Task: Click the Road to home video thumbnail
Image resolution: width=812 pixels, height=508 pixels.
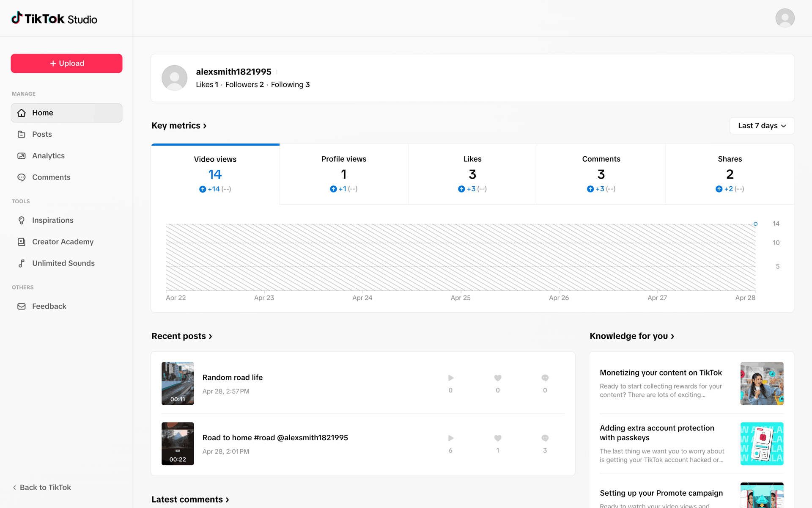Action: pyautogui.click(x=178, y=444)
